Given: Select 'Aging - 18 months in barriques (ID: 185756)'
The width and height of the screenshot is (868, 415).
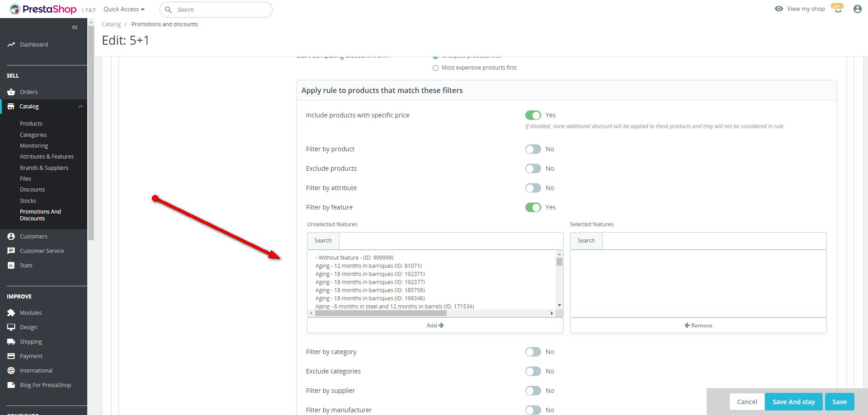Looking at the screenshot, I should tap(370, 290).
